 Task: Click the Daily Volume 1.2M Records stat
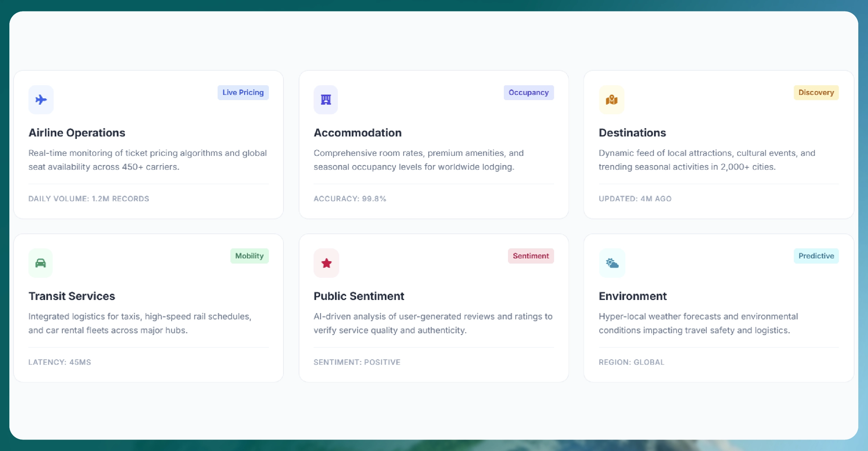click(x=89, y=199)
